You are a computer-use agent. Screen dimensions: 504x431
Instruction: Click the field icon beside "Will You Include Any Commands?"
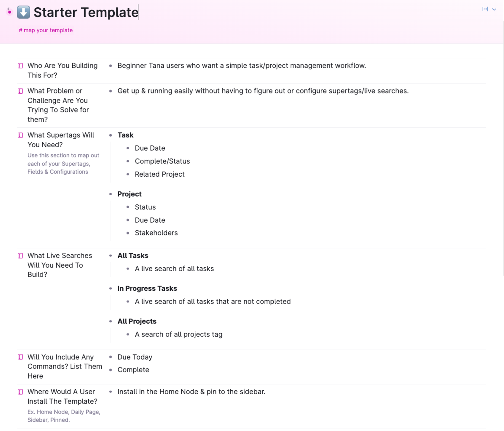point(20,357)
